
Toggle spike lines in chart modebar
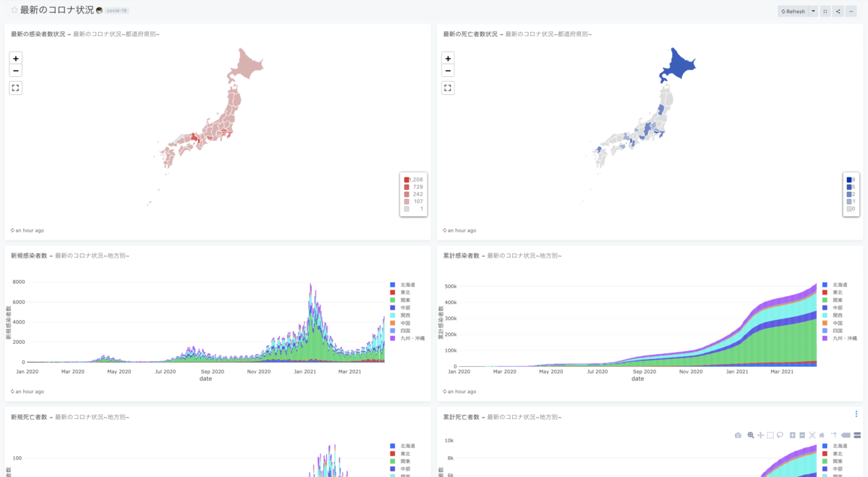[x=833, y=435]
